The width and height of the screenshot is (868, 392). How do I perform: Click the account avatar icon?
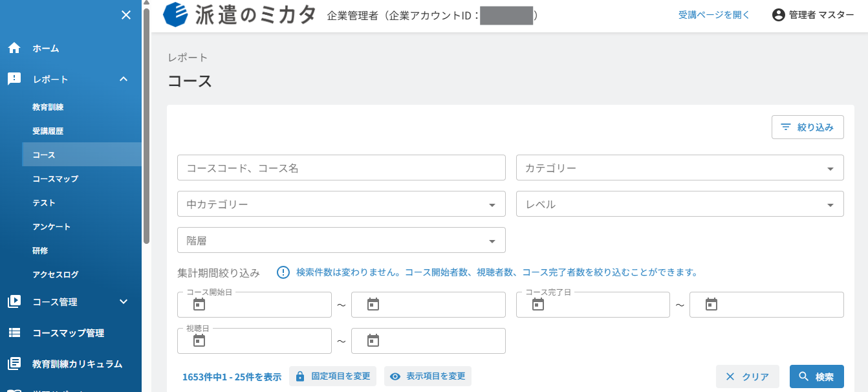[778, 15]
